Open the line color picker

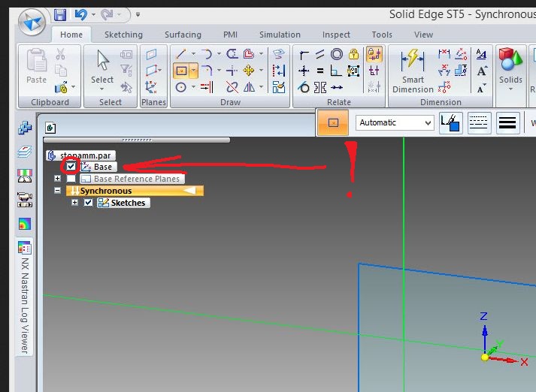pos(451,122)
